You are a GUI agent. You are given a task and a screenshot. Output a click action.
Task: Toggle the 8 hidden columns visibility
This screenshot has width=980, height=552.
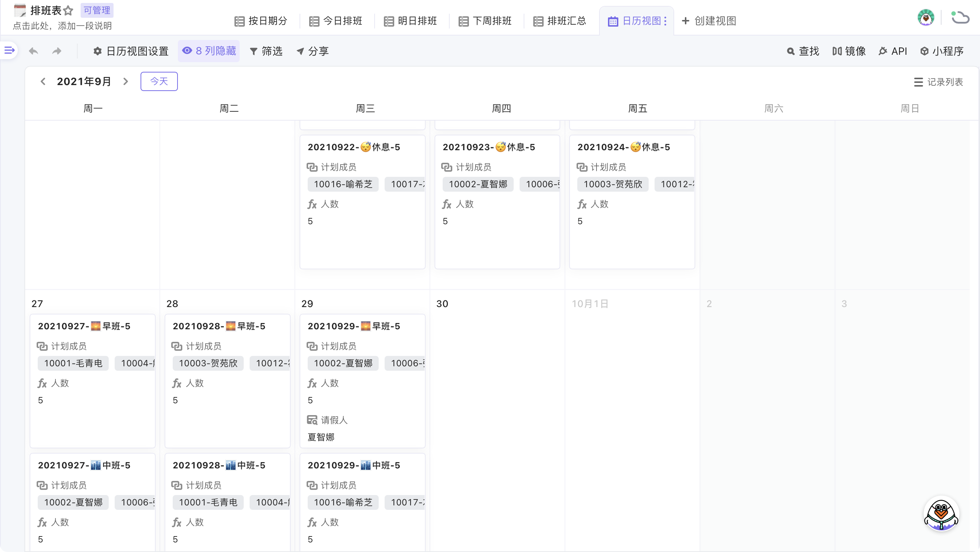[209, 51]
